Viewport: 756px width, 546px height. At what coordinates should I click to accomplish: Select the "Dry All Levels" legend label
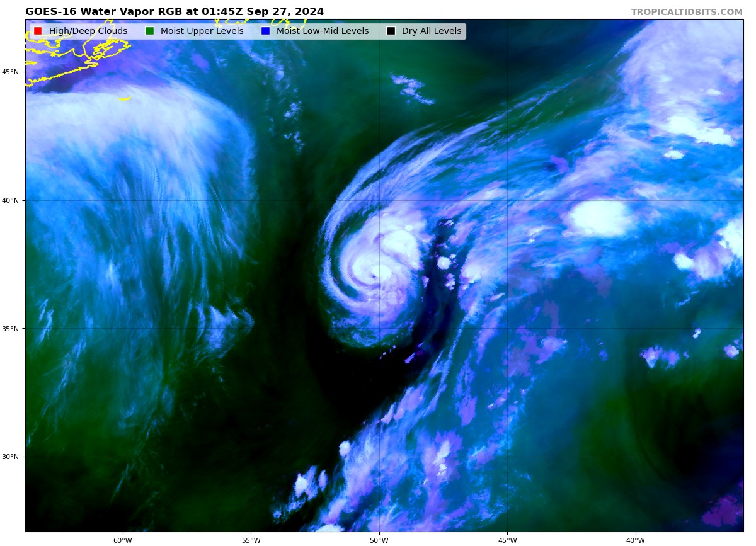[x=432, y=31]
